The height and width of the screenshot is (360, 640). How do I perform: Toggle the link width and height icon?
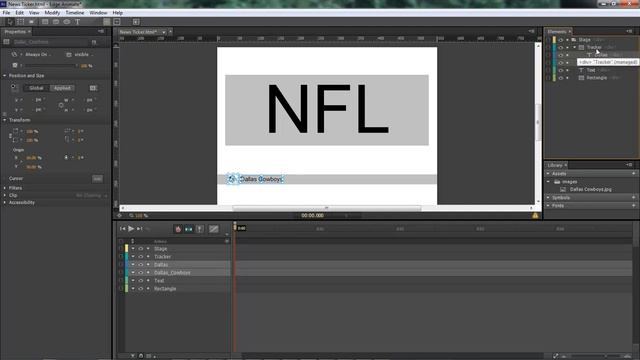(61, 105)
